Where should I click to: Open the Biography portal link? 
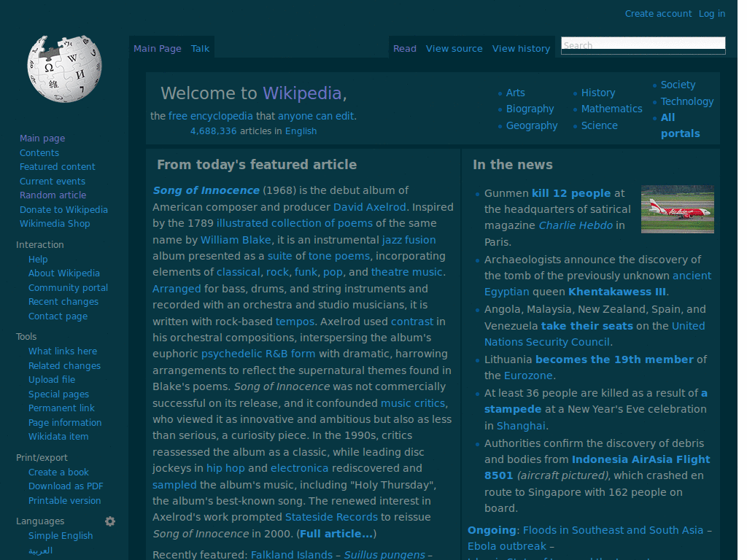pos(530,109)
